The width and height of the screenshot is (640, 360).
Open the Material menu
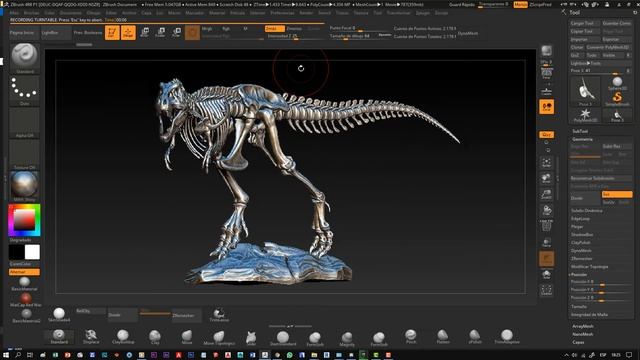(x=217, y=13)
